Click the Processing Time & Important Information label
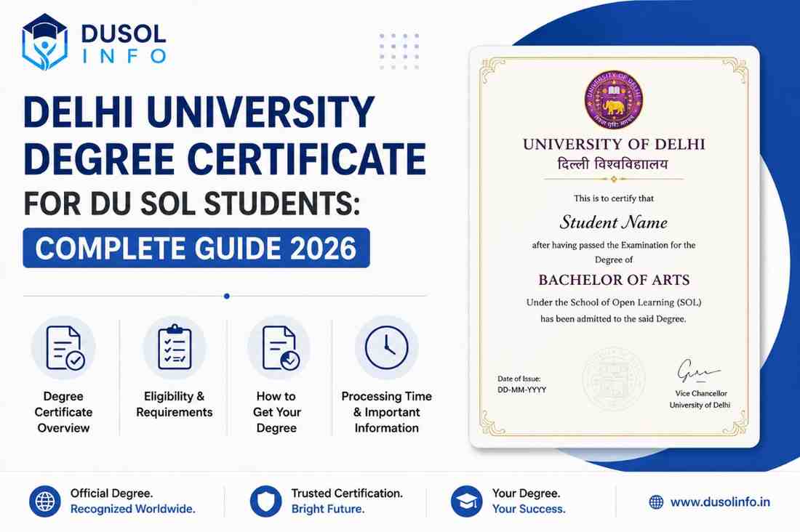The image size is (800, 532). [x=386, y=412]
